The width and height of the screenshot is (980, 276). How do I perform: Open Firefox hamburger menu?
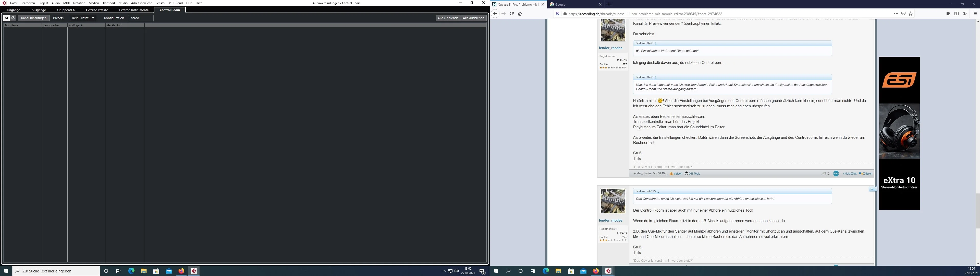pos(975,14)
